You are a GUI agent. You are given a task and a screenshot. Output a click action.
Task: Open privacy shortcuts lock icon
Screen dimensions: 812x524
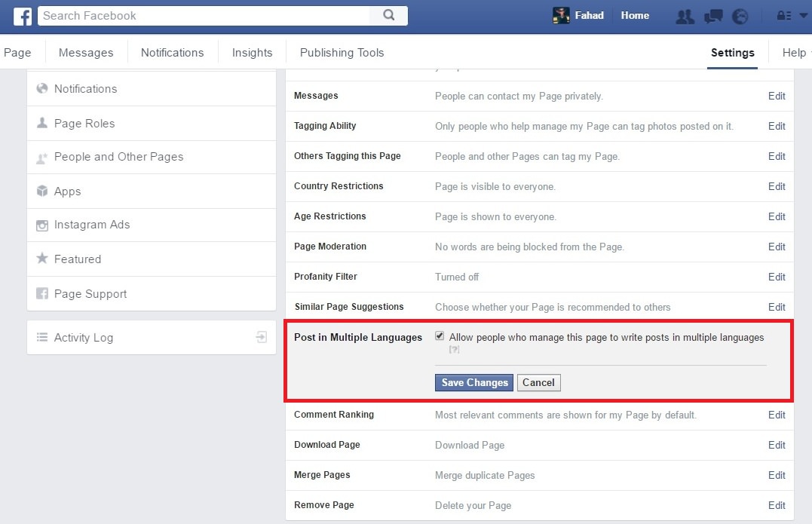pyautogui.click(x=783, y=16)
